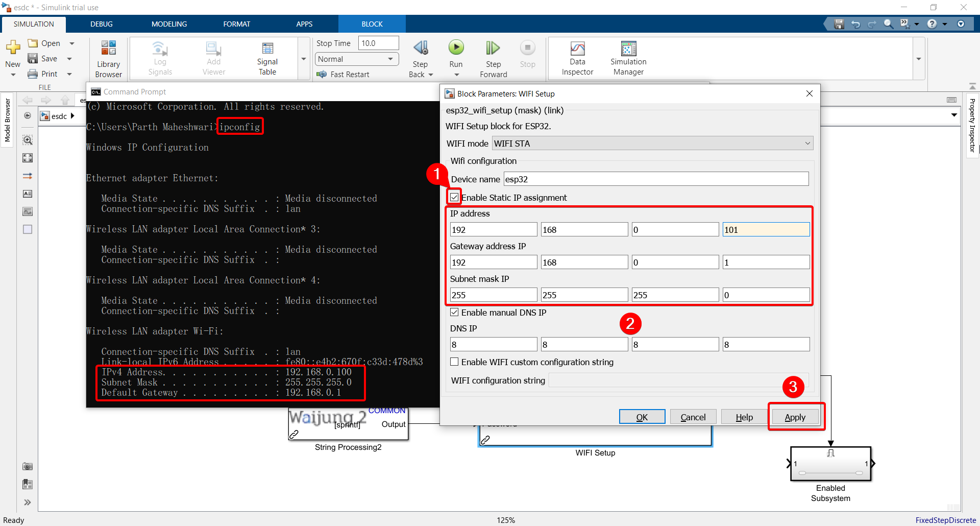The width and height of the screenshot is (980, 526).
Task: Click the Undo arrow in quick access toolbar
Action: [x=856, y=24]
